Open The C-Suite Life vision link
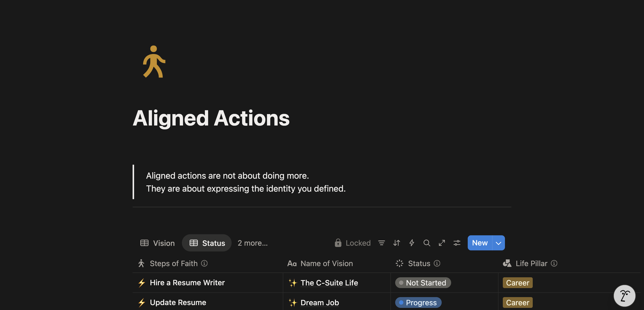The image size is (644, 310). 329,283
